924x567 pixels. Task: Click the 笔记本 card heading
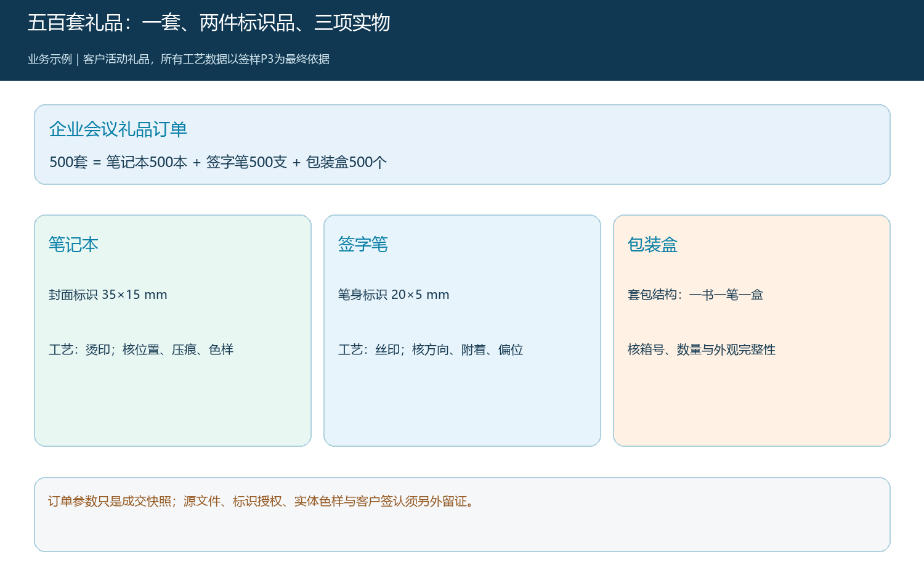(73, 245)
